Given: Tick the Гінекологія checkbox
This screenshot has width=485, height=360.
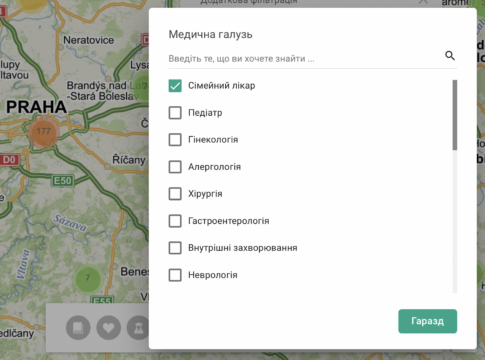Looking at the screenshot, I should 175,140.
